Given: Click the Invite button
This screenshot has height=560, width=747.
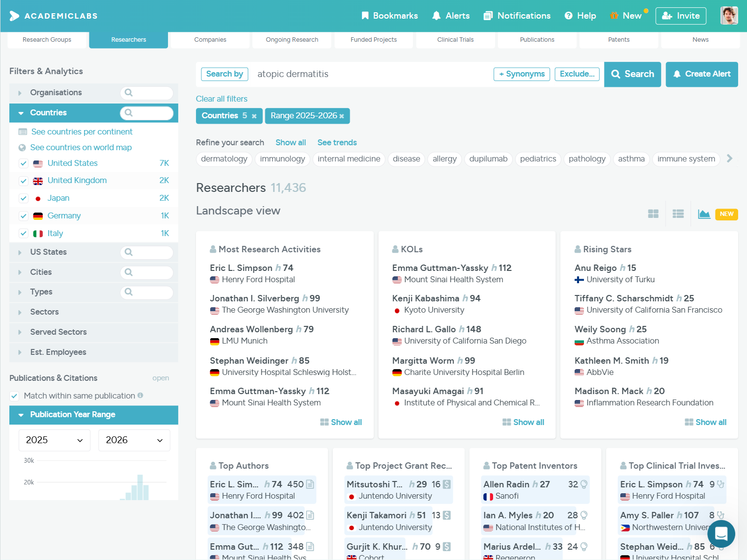Looking at the screenshot, I should pyautogui.click(x=681, y=16).
